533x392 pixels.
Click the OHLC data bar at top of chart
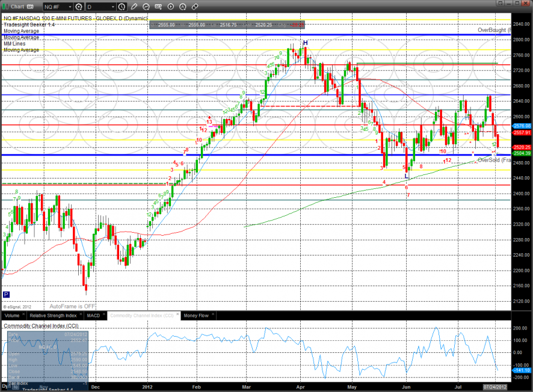pos(227,25)
